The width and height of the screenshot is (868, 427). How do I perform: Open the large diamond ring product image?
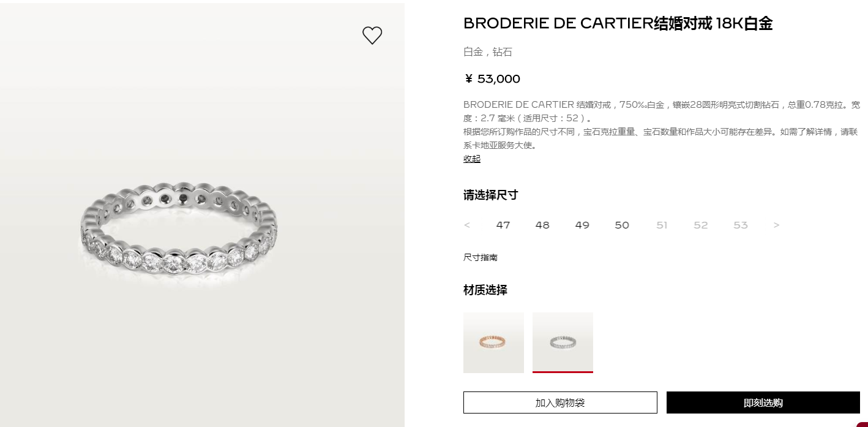point(179,233)
